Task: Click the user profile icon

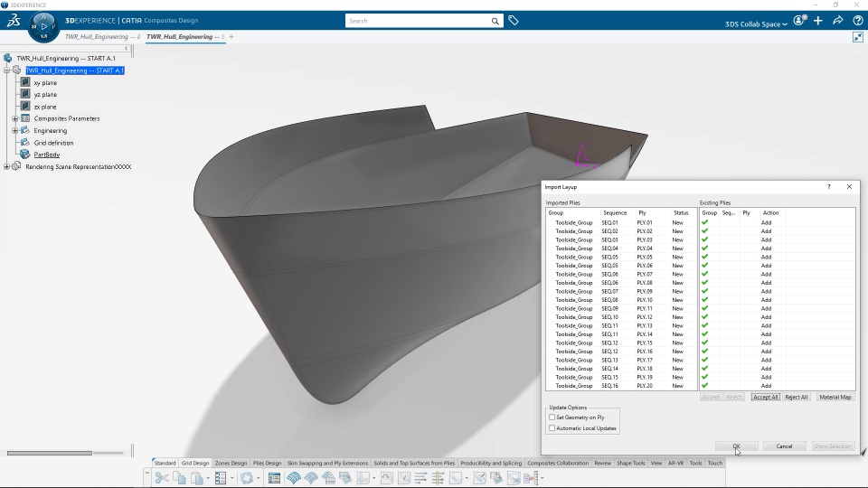Action: 799,20
